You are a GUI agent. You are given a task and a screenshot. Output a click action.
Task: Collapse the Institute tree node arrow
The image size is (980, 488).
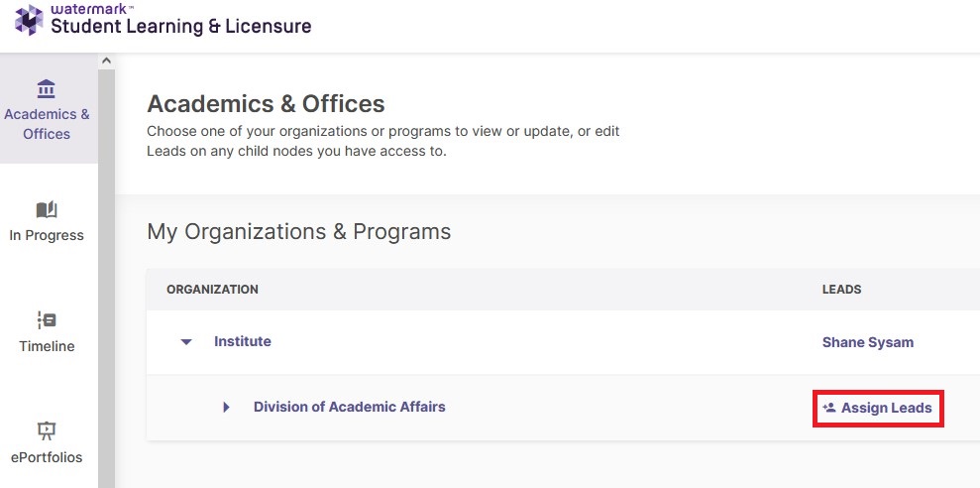pyautogui.click(x=186, y=342)
